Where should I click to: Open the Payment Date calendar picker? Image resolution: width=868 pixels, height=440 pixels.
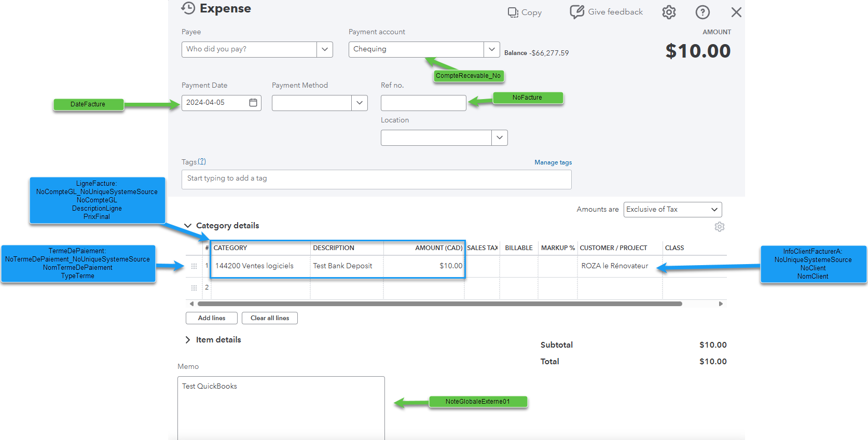[253, 103]
